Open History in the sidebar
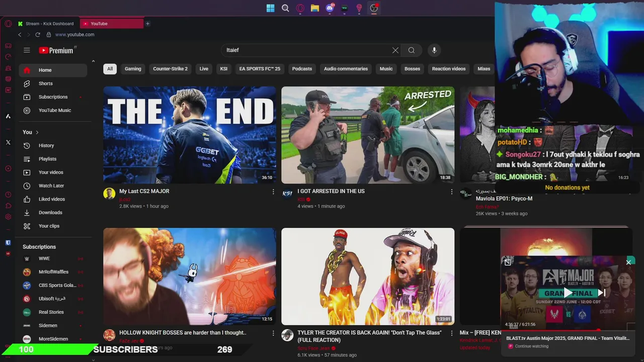 tap(53, 145)
